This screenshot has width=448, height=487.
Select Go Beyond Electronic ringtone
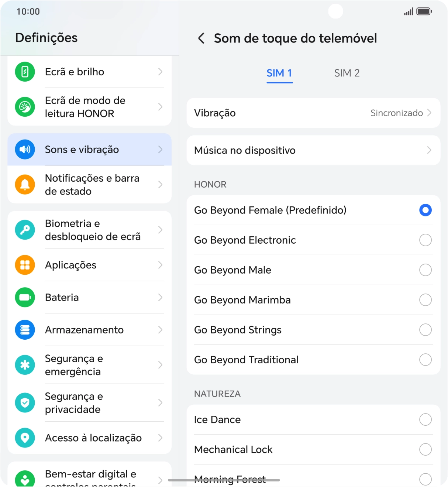425,240
